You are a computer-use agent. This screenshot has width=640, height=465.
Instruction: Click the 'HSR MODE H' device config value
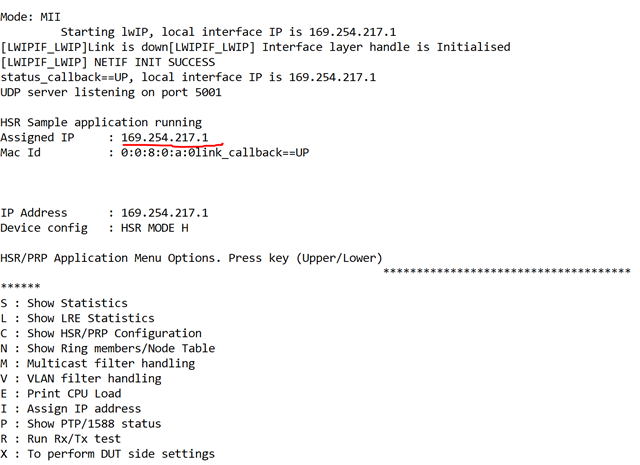(155, 228)
